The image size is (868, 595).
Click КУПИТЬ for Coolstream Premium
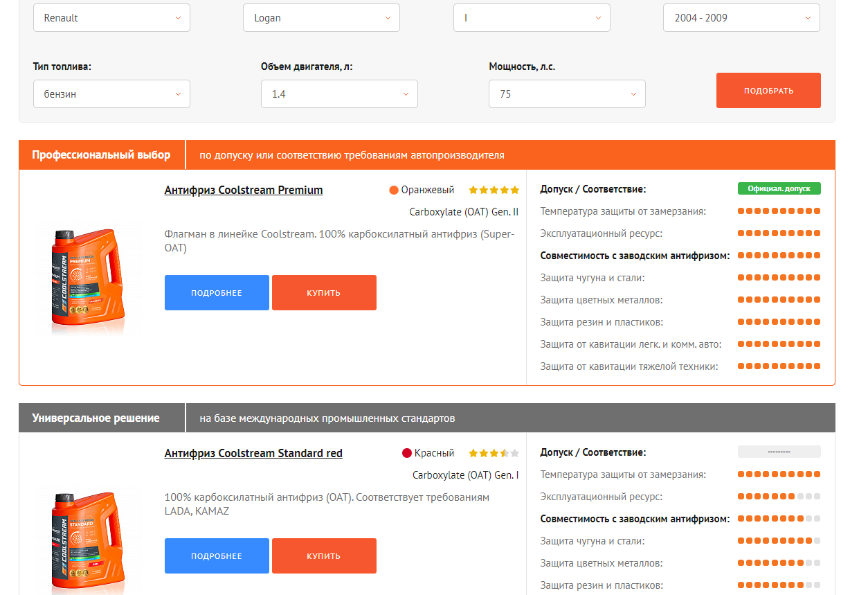pos(324,292)
